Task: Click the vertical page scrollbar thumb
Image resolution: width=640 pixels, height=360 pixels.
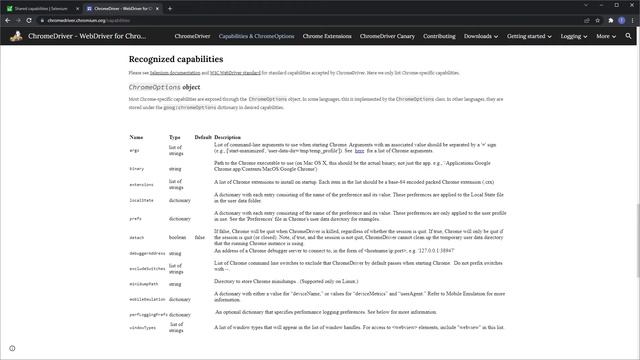Action: coord(637,241)
